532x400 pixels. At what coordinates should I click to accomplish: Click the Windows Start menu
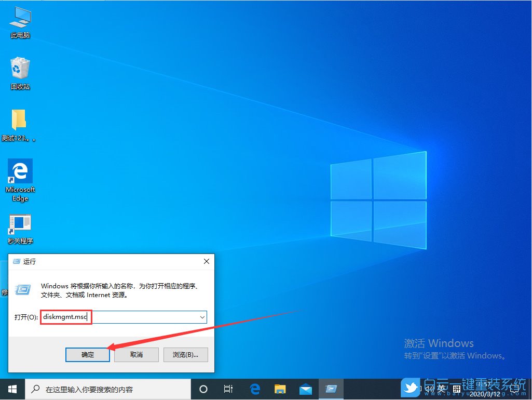(11, 389)
